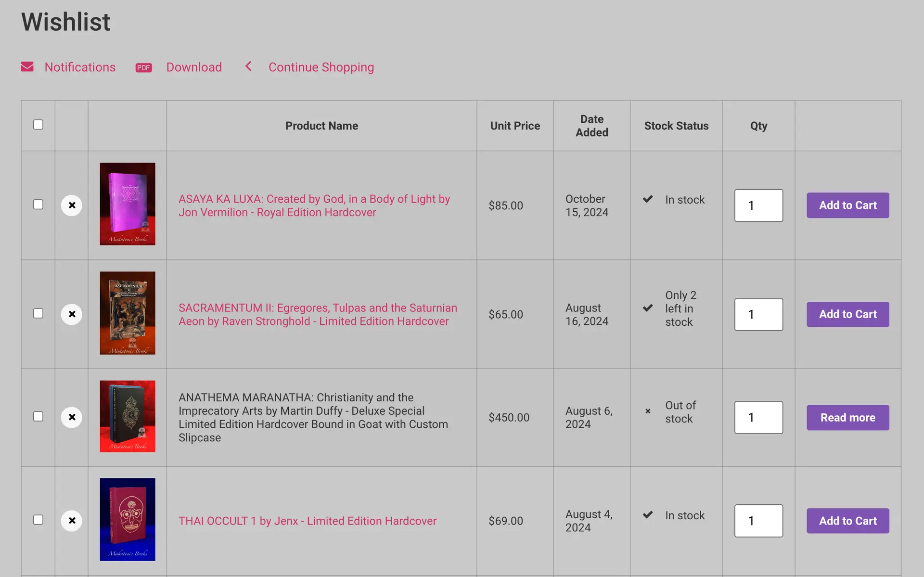924x577 pixels.
Task: Open the Continue Shopping link
Action: click(321, 67)
